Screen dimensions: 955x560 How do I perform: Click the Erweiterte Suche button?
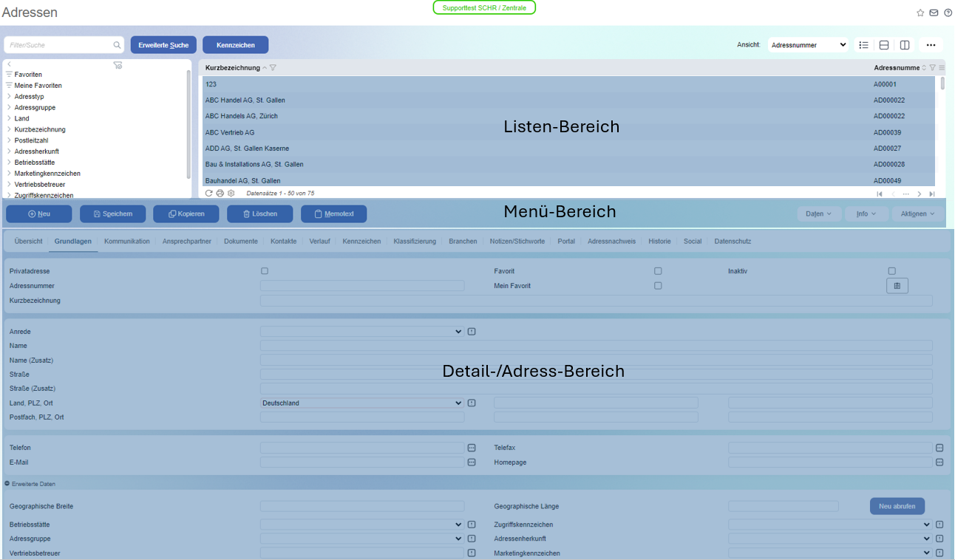(x=163, y=45)
